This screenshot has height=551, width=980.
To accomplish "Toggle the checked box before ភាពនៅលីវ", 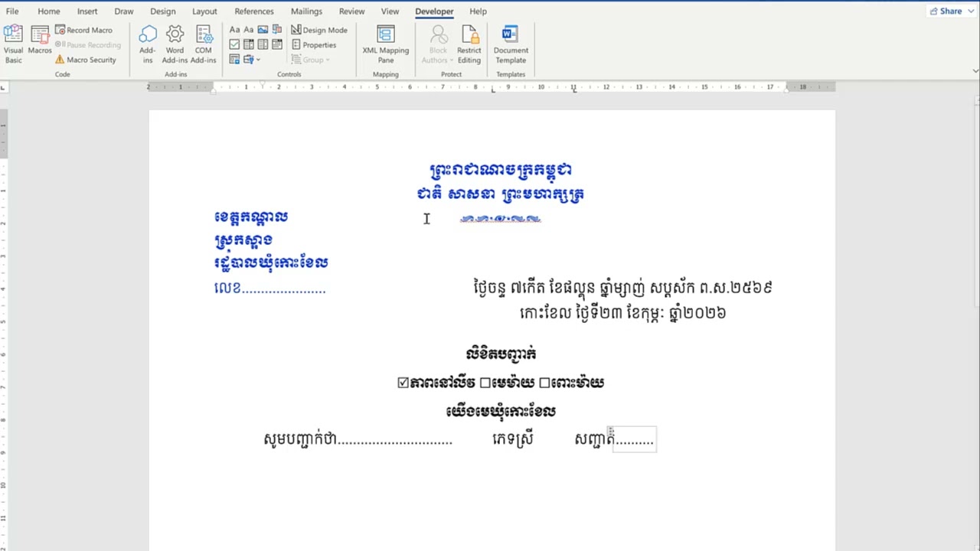I will (x=403, y=383).
